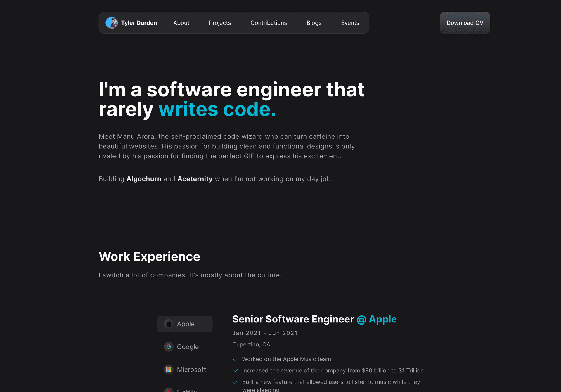Open Contributions in the nav bar
Image resolution: width=561 pixels, height=392 pixels.
coord(269,23)
